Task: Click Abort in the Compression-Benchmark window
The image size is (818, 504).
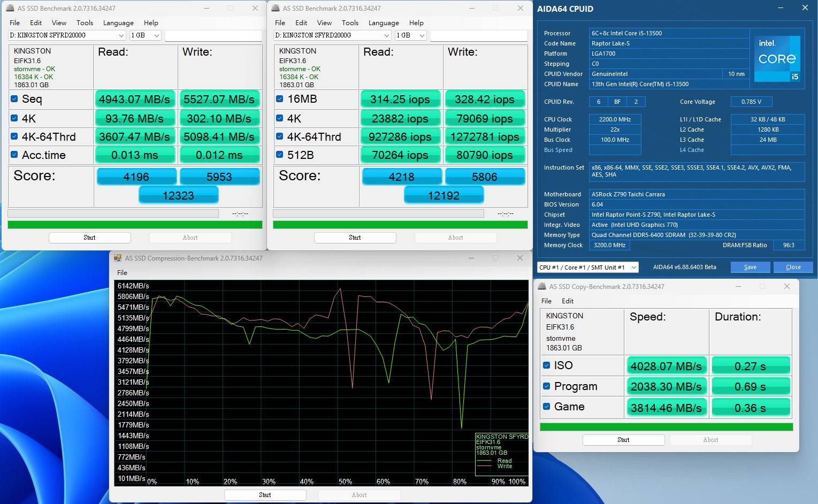Action: (360, 495)
